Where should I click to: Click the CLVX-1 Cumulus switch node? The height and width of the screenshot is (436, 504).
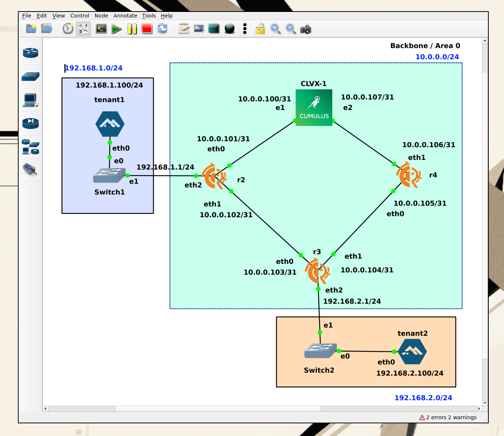point(314,108)
